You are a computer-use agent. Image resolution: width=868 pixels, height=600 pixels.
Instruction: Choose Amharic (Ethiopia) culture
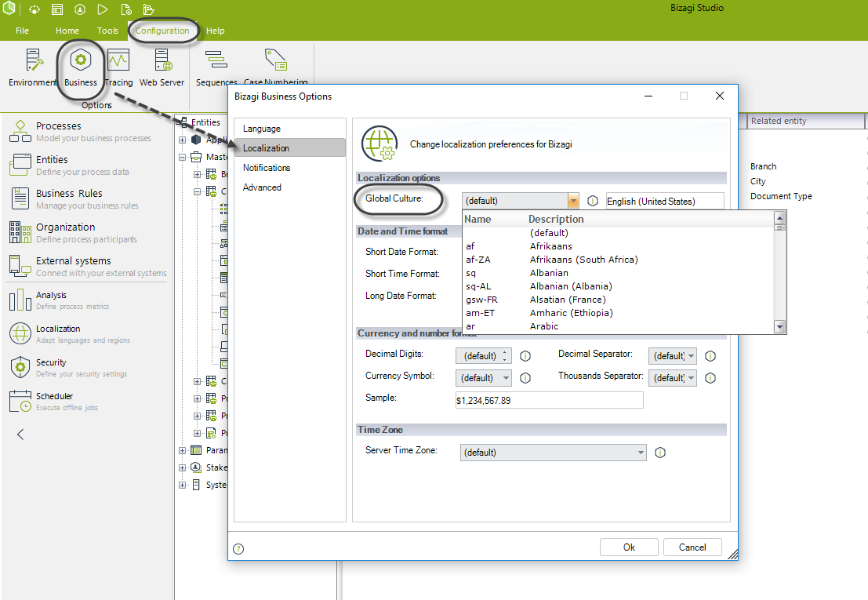pyautogui.click(x=619, y=313)
